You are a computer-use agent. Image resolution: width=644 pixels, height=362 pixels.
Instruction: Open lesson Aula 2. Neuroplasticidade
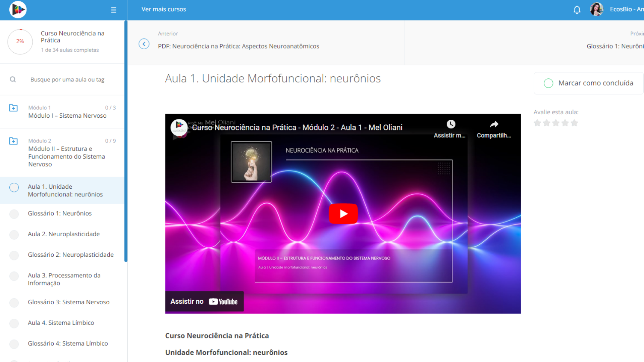pyautogui.click(x=64, y=234)
